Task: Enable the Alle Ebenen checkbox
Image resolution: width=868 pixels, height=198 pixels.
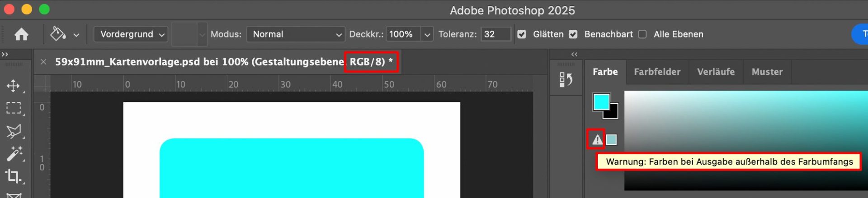Action: pos(642,34)
